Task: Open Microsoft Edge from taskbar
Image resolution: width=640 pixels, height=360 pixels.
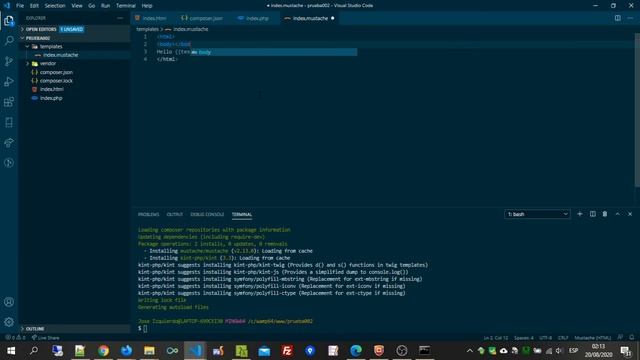Action: pos(356,351)
